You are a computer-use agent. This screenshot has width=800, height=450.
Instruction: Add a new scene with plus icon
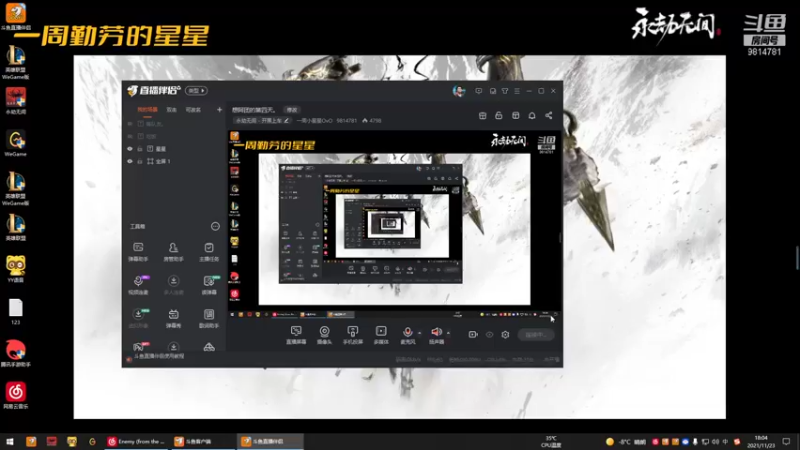[x=219, y=110]
